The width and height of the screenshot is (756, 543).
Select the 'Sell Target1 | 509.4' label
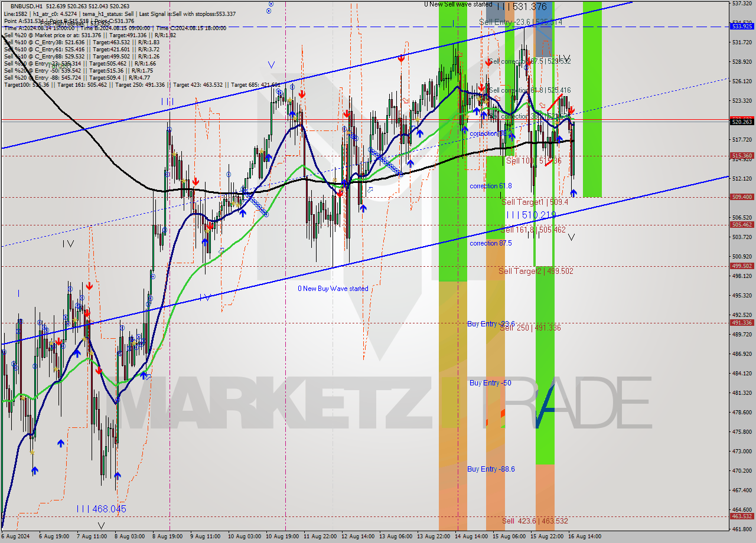[x=535, y=202]
